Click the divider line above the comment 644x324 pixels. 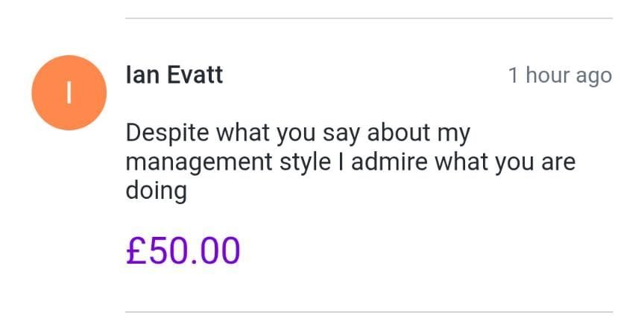pos(368,18)
